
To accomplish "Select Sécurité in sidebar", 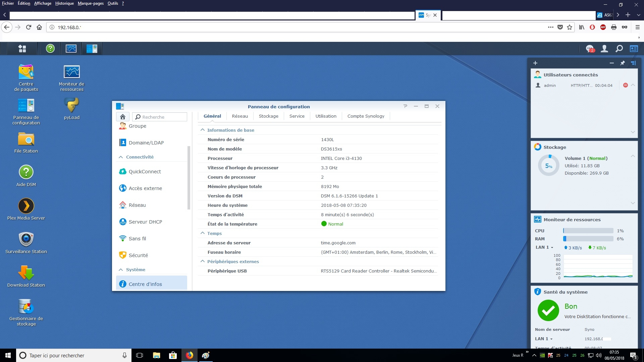I will 151,255.
